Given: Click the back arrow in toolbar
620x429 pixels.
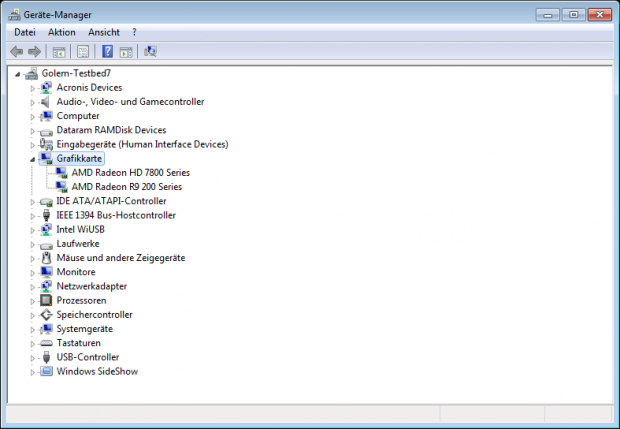Looking at the screenshot, I should (x=16, y=51).
